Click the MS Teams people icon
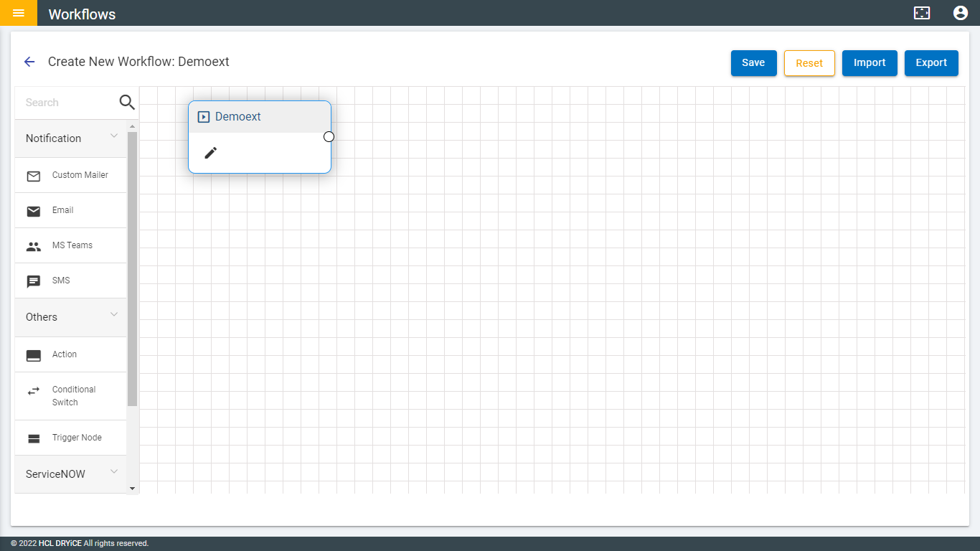 [x=34, y=246]
